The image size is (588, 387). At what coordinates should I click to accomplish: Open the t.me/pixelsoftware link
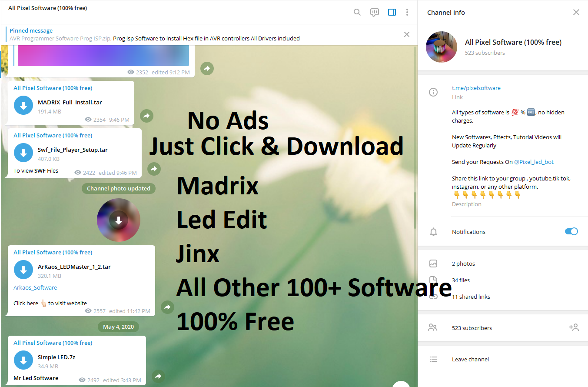(x=476, y=88)
